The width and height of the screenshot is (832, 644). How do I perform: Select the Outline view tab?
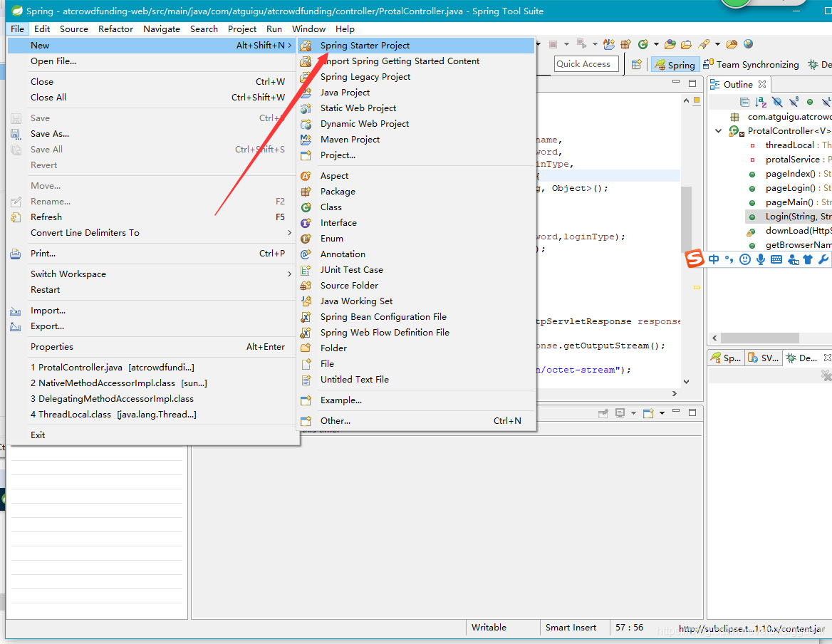738,84
